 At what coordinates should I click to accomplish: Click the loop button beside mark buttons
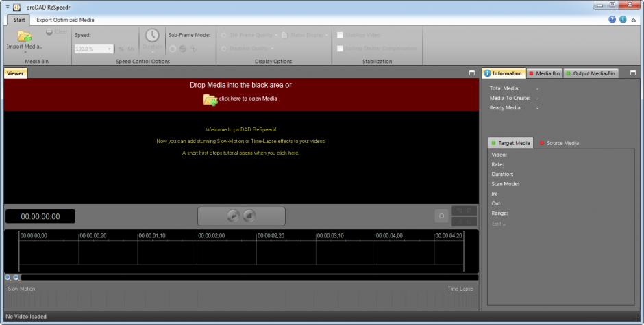(x=441, y=216)
